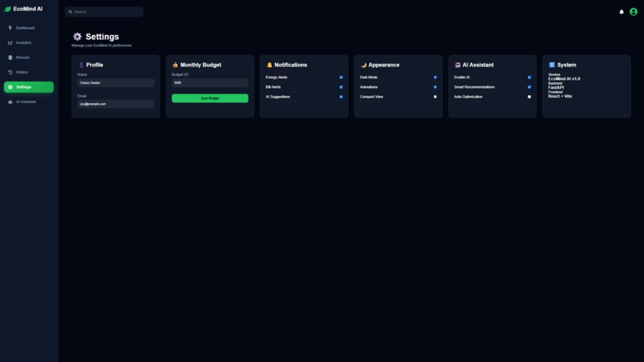Open the green user avatar menu
This screenshot has width=644, height=362.
(634, 12)
